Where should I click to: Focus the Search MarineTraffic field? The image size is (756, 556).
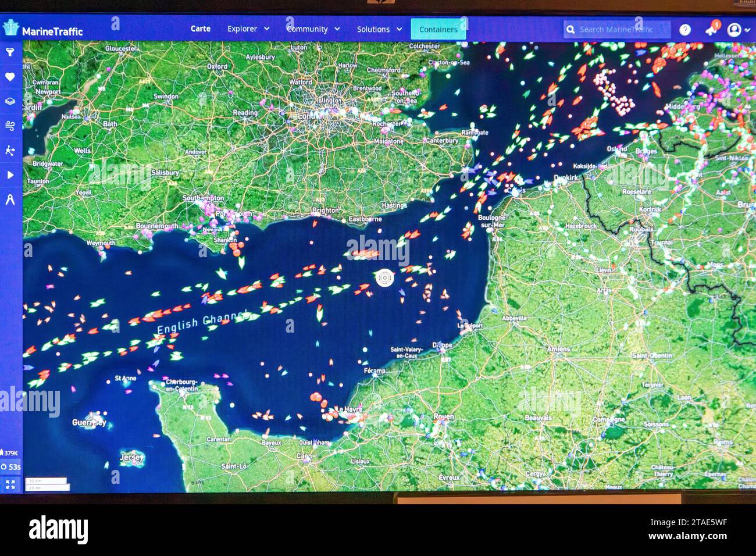click(x=617, y=30)
